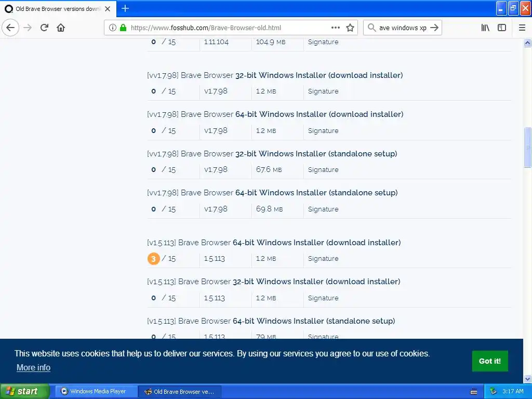Open the Windows start menu
The width and height of the screenshot is (532, 399).
point(25,391)
